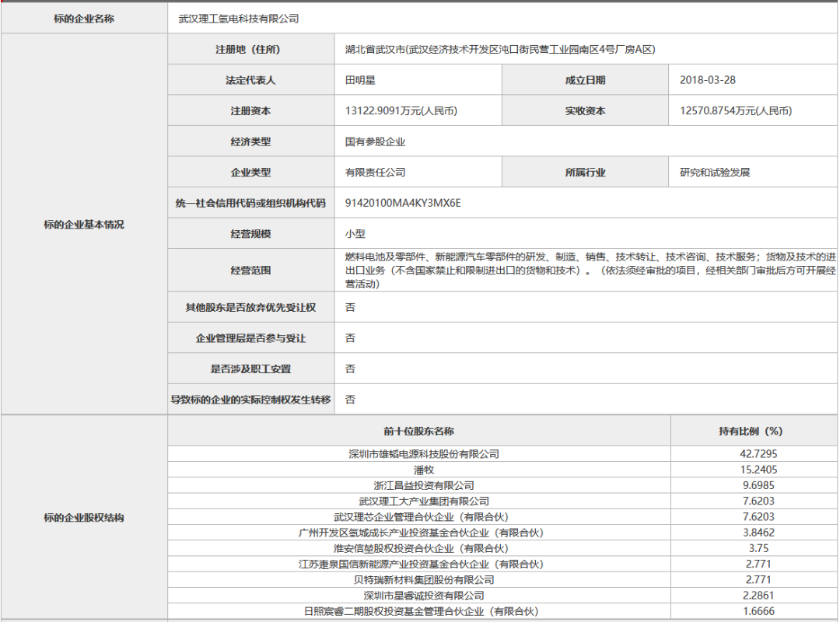The width and height of the screenshot is (840, 622).
Task: Select business scope text beginning 燃料电池及零部件
Action: (590, 271)
